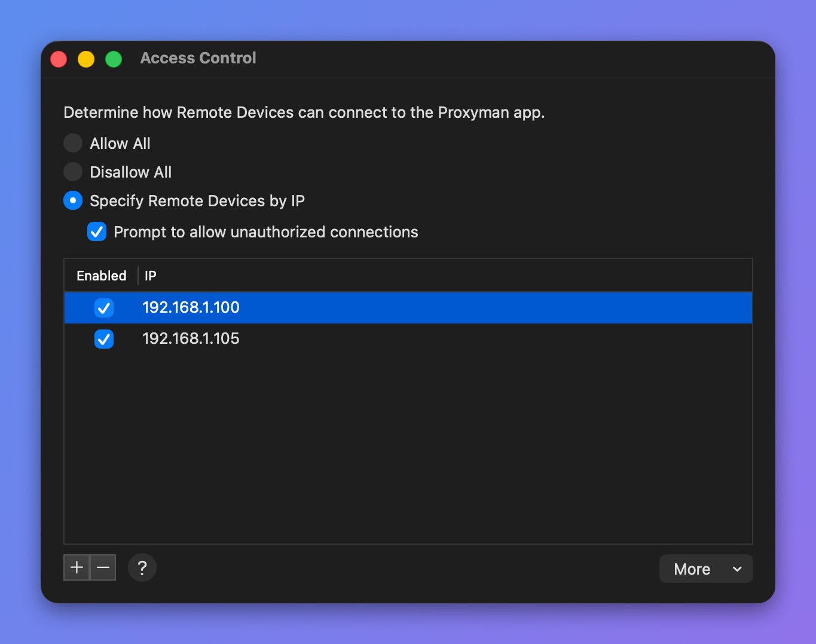Open help with the question mark button
This screenshot has width=816, height=644.
click(142, 567)
